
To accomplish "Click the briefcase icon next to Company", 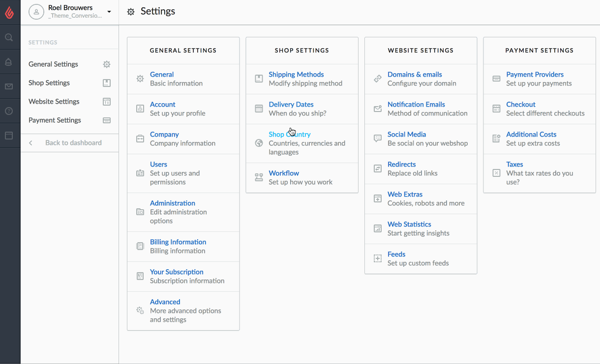I will pos(140,139).
